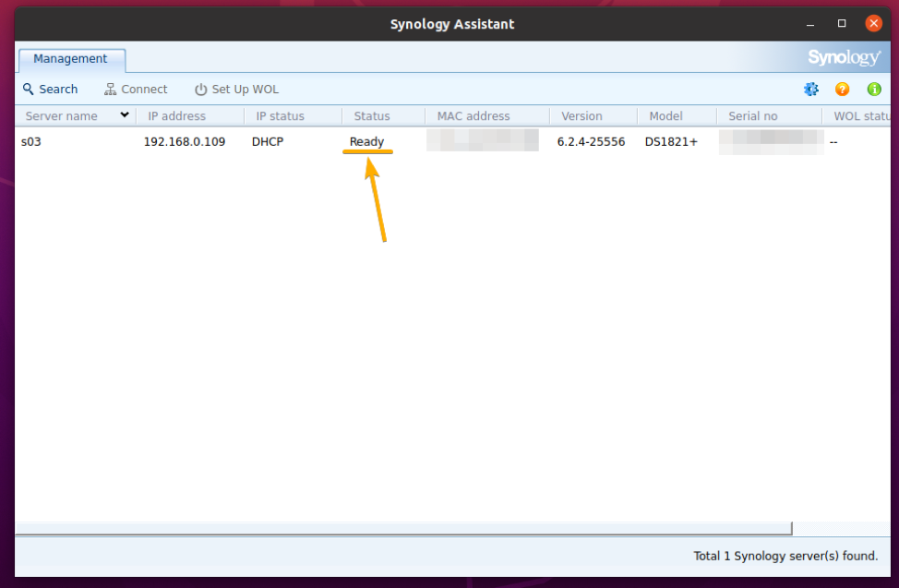Open the Synology Assistant settings gear
The height and width of the screenshot is (588, 899).
pos(810,89)
